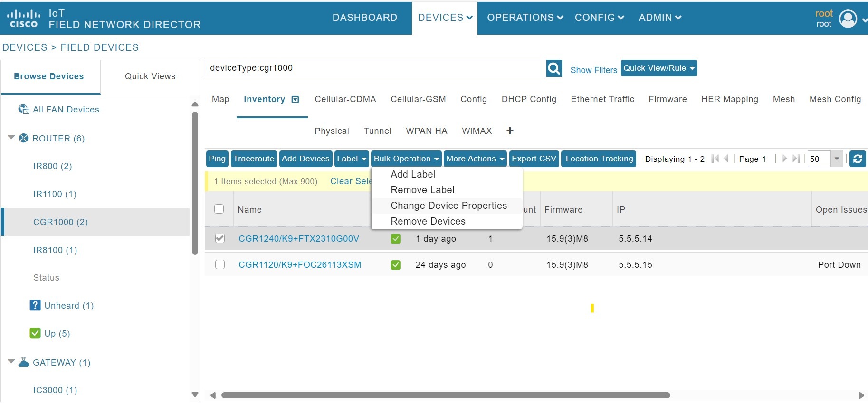
Task: Go to last page arrow
Action: click(796, 159)
